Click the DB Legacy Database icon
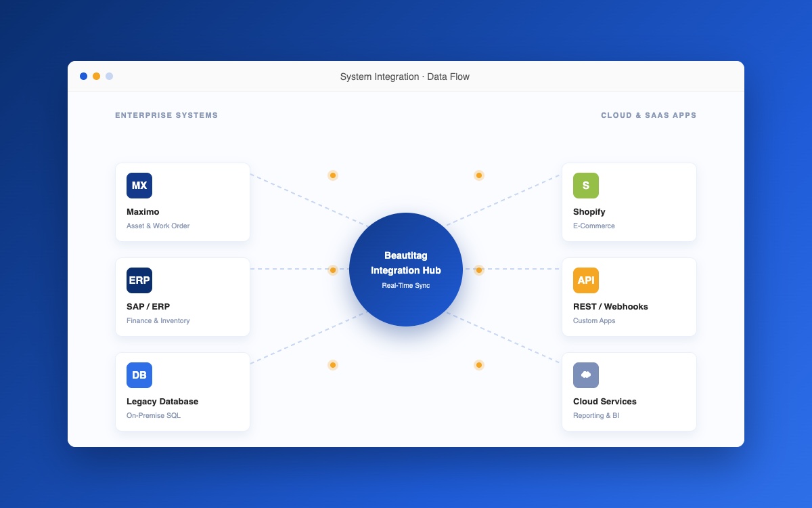 coord(139,375)
